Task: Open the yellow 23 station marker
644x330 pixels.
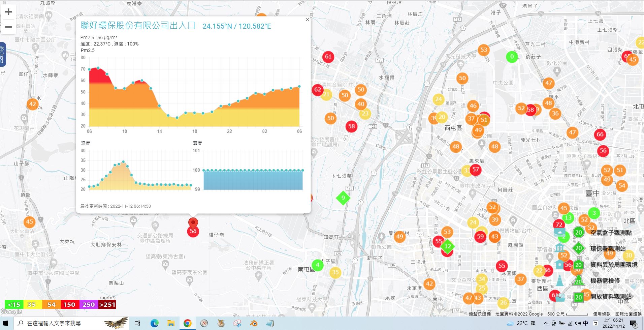Action: coord(365,113)
